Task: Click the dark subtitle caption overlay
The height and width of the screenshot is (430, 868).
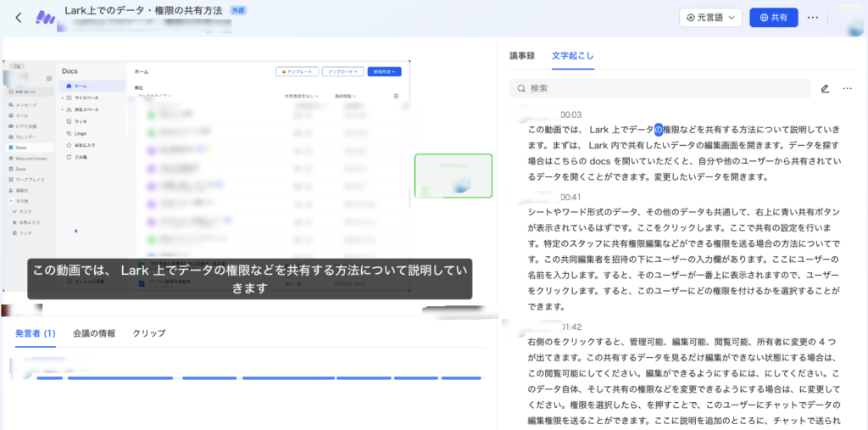Action: (x=250, y=279)
